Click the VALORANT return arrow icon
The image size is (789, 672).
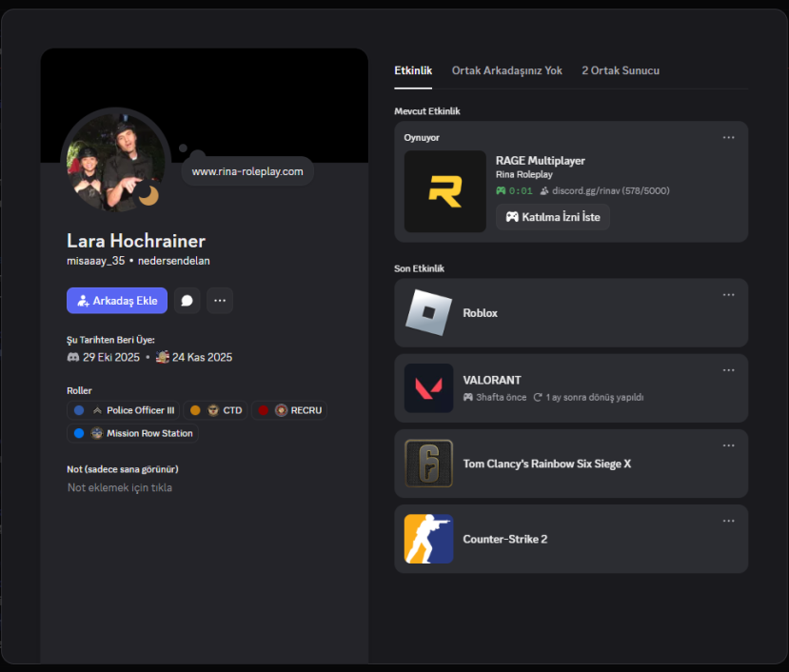[538, 397]
